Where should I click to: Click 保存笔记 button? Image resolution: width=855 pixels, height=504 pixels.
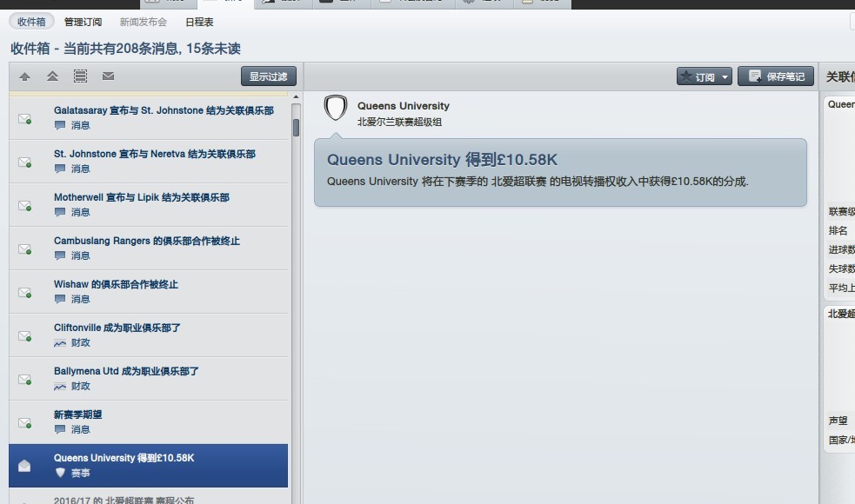[775, 76]
